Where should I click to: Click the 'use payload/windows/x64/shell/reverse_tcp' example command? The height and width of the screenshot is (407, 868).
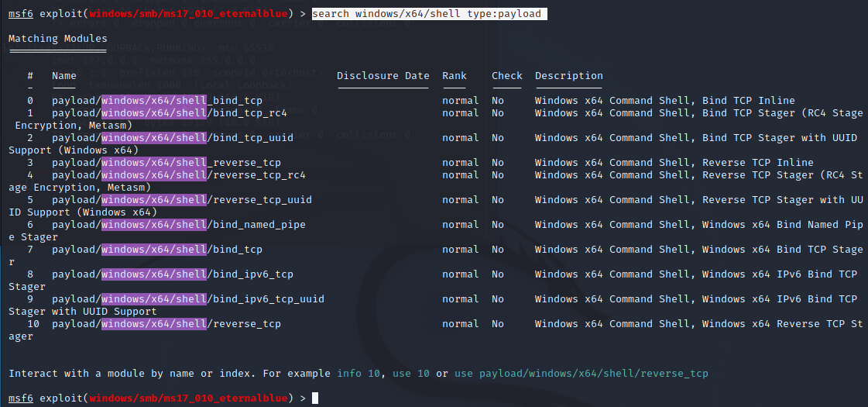tap(582, 374)
